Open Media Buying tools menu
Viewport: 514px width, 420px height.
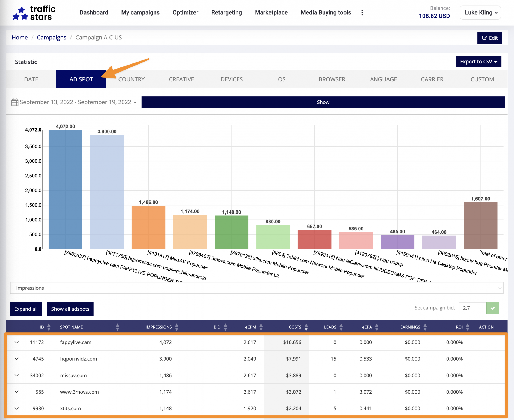tap(326, 13)
